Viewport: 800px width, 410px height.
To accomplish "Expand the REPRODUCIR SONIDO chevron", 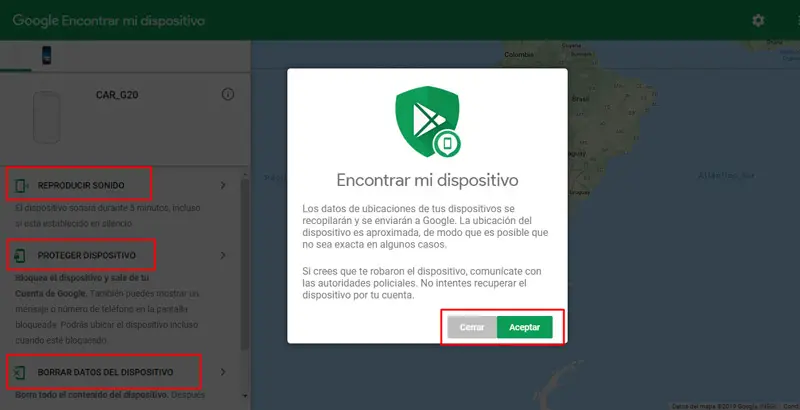I will click(223, 186).
